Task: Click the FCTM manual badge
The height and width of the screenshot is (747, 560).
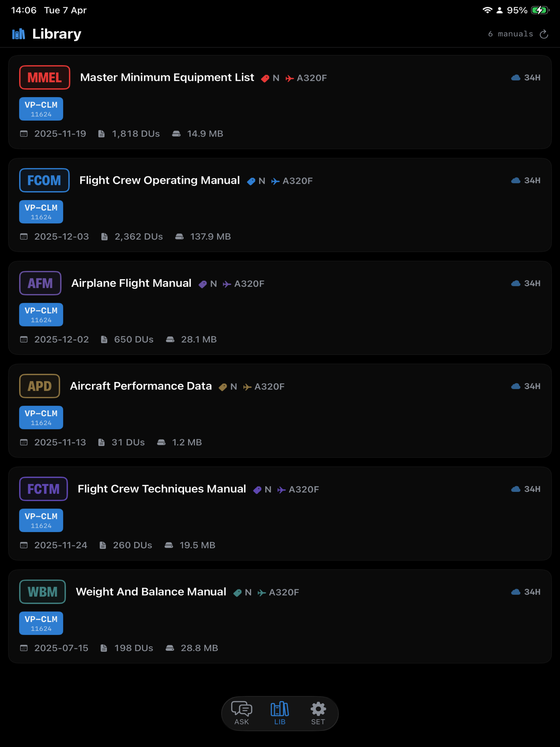Action: (x=43, y=489)
